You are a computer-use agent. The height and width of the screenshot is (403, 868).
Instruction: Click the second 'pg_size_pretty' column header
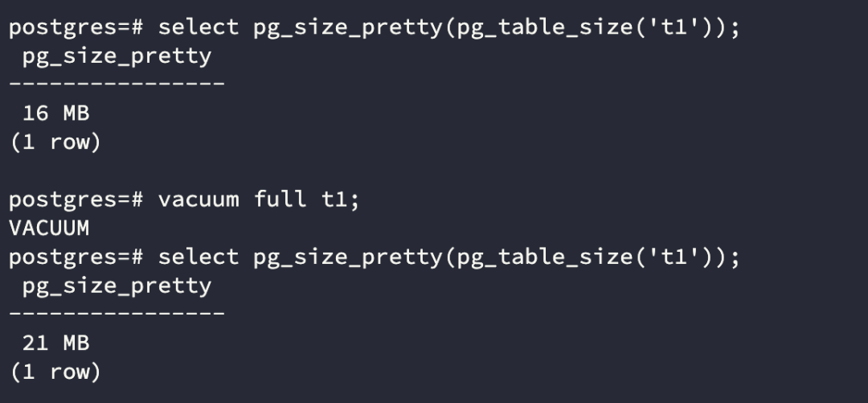(x=117, y=286)
